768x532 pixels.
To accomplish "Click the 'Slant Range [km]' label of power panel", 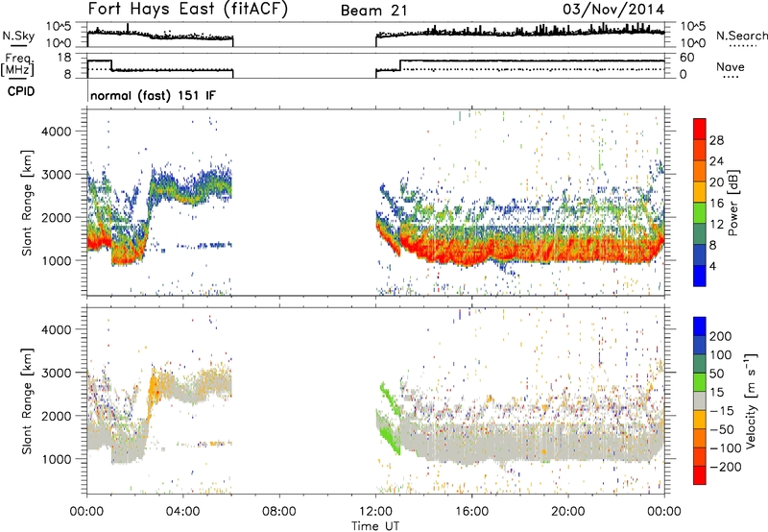I will [27, 203].
